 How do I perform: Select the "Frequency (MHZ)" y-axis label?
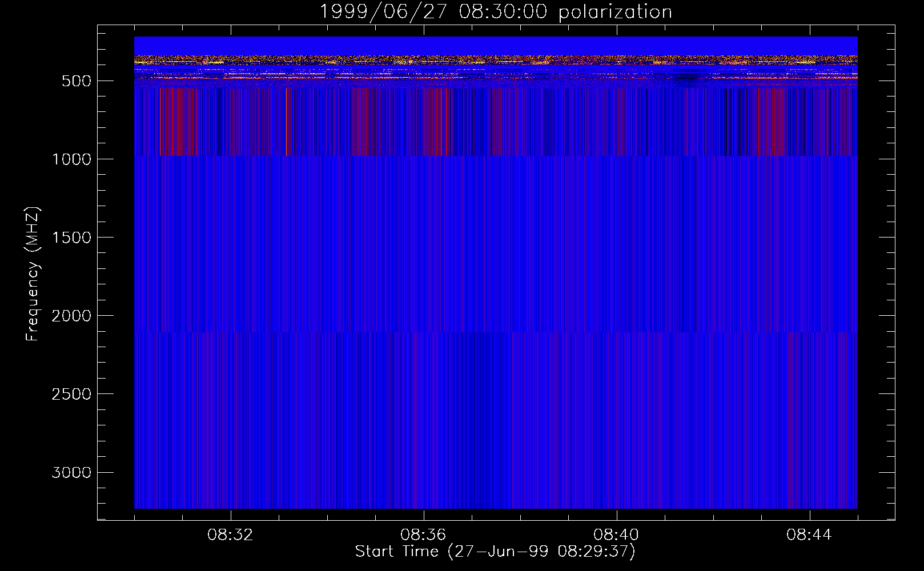pyautogui.click(x=33, y=274)
